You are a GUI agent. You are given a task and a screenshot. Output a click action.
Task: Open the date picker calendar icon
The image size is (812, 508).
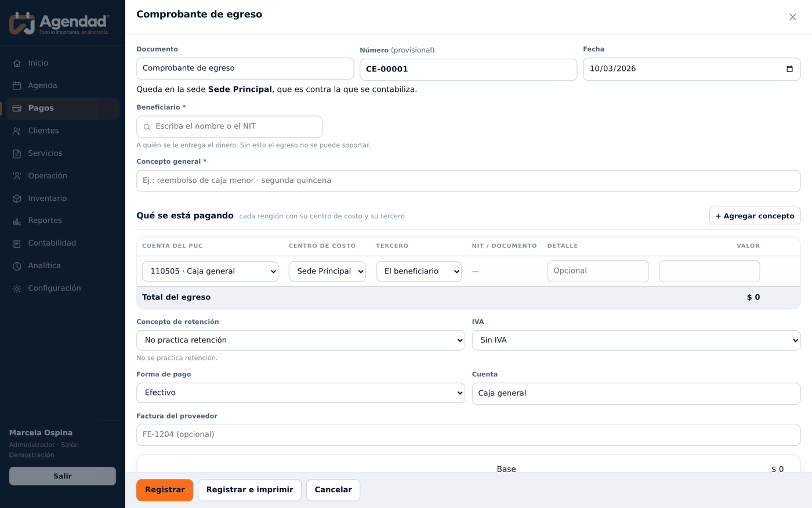pos(789,69)
